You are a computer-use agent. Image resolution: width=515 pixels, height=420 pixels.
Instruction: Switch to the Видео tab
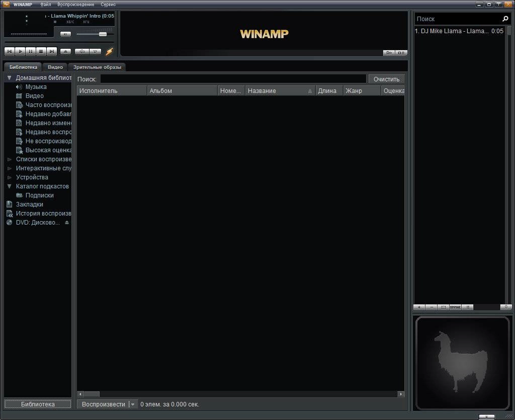tap(55, 67)
